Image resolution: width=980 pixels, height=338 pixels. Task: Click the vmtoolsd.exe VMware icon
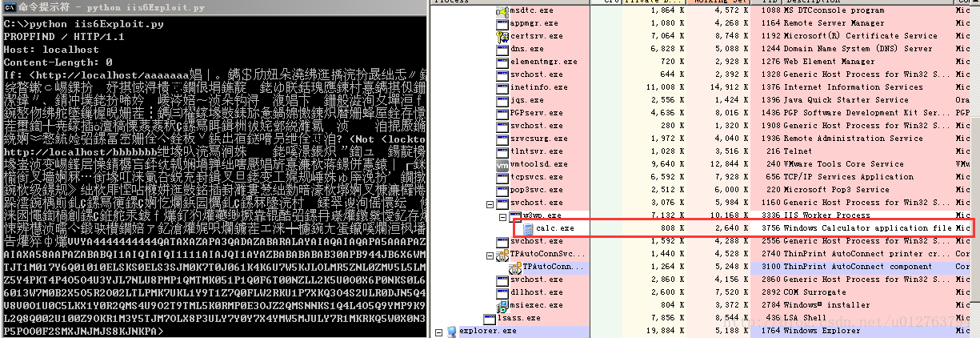[x=502, y=164]
